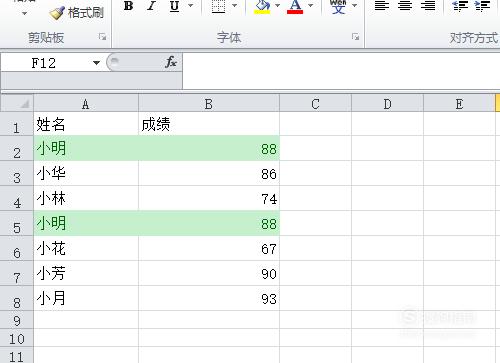This screenshot has height=363, width=500.
Task: Align text left icon
Action: pos(382,6)
